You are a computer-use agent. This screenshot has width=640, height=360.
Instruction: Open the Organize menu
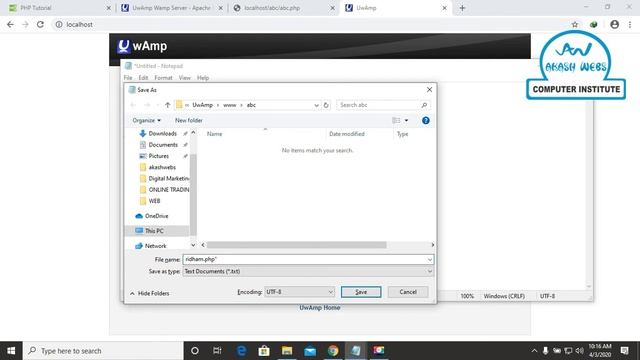click(x=147, y=120)
